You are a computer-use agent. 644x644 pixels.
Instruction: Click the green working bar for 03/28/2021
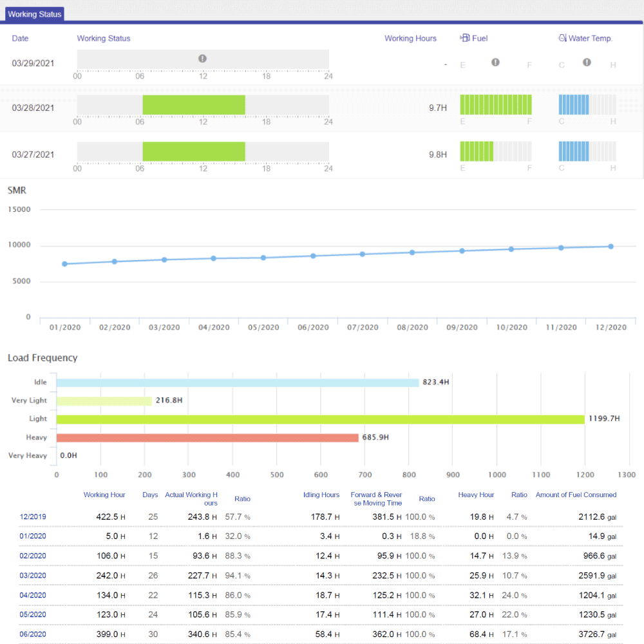pos(193,105)
